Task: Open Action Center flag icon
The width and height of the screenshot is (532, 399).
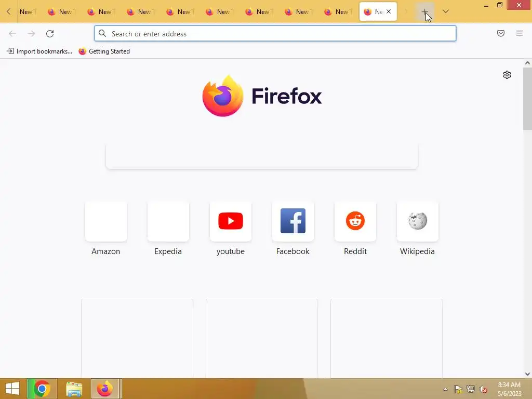Action: 458,389
